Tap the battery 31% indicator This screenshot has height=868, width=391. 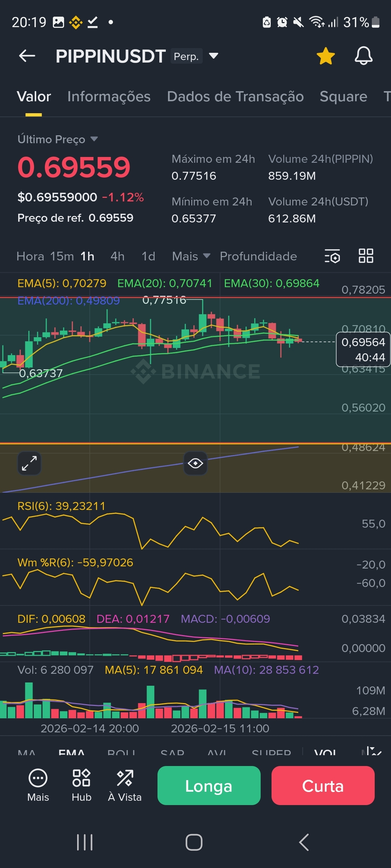point(361,22)
